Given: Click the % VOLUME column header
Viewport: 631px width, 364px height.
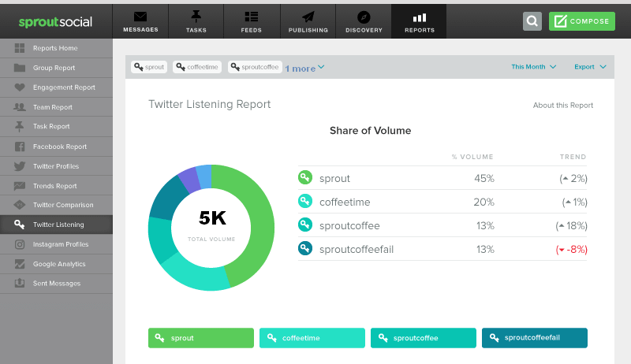Looking at the screenshot, I should click(x=472, y=157).
